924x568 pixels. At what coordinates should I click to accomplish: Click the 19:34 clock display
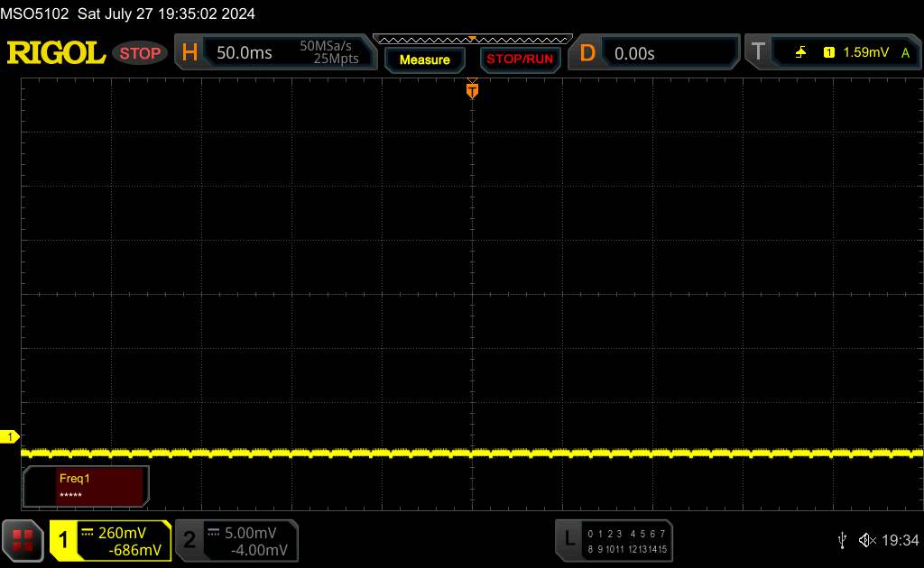pyautogui.click(x=900, y=540)
